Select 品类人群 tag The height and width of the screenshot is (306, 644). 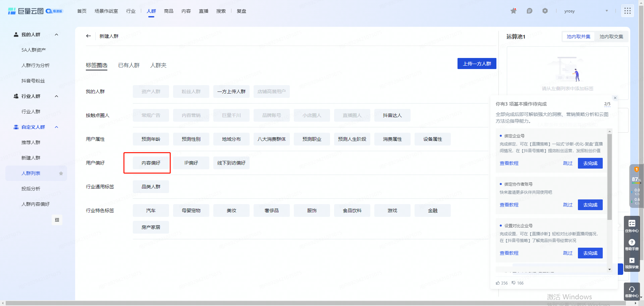tap(151, 187)
